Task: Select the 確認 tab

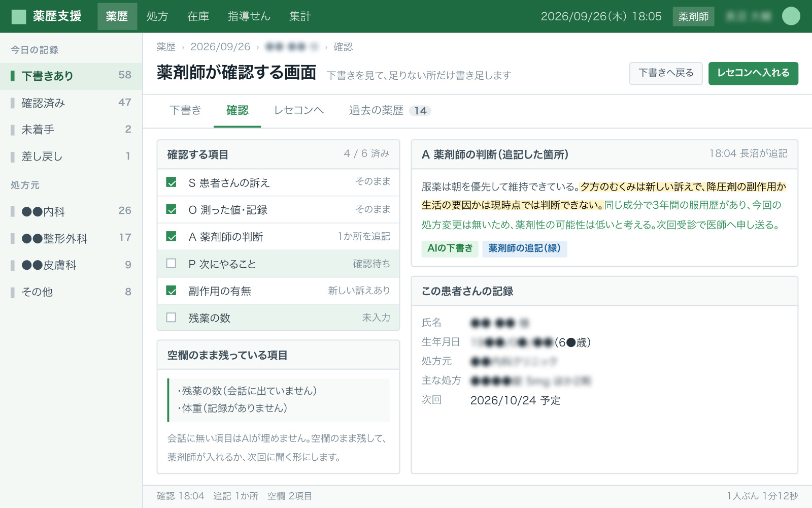Action: tap(237, 110)
